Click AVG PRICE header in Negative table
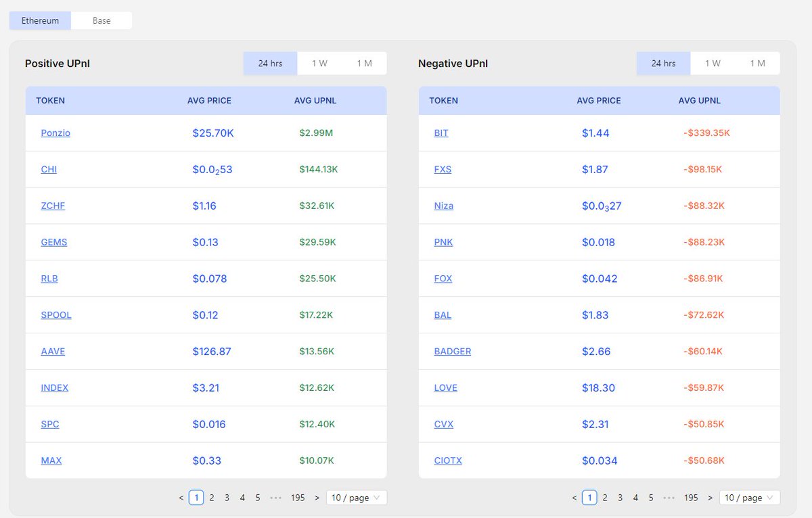The image size is (812, 518). (x=599, y=101)
